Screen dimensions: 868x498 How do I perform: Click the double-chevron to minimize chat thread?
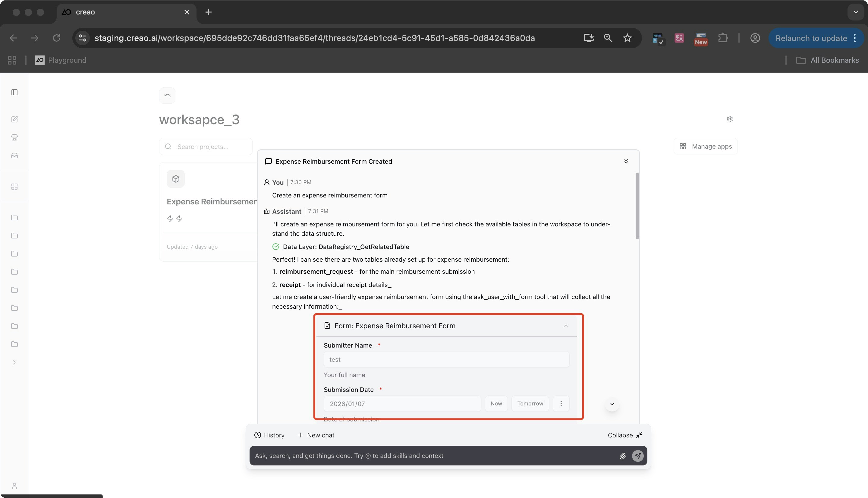626,162
